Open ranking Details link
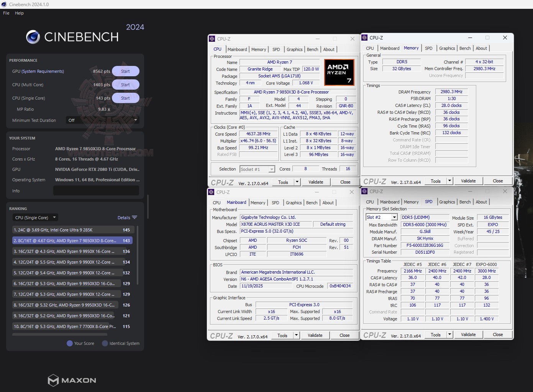 (x=124, y=218)
